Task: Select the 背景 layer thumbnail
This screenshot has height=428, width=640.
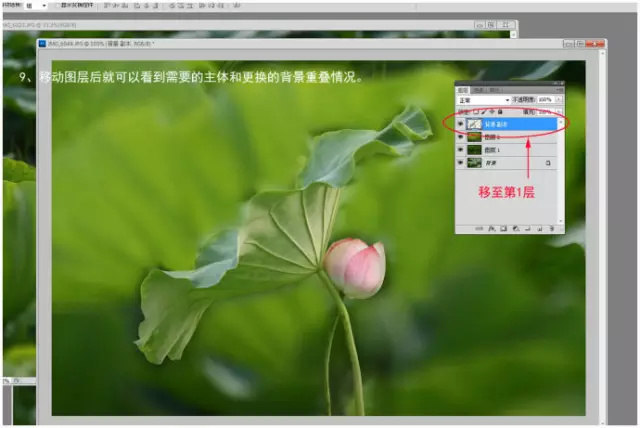Action: point(474,162)
